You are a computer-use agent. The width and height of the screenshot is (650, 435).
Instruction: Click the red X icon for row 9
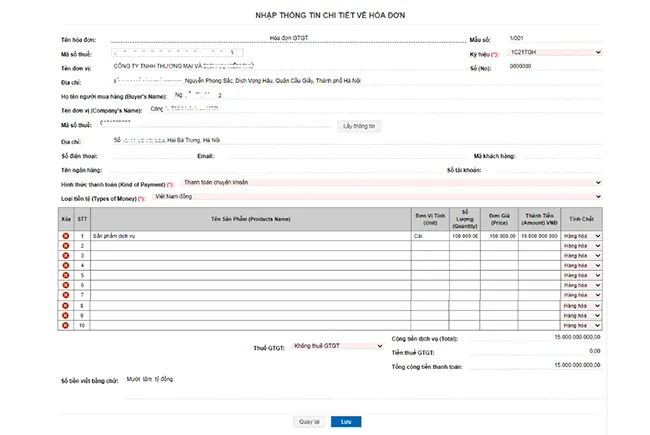tap(66, 316)
